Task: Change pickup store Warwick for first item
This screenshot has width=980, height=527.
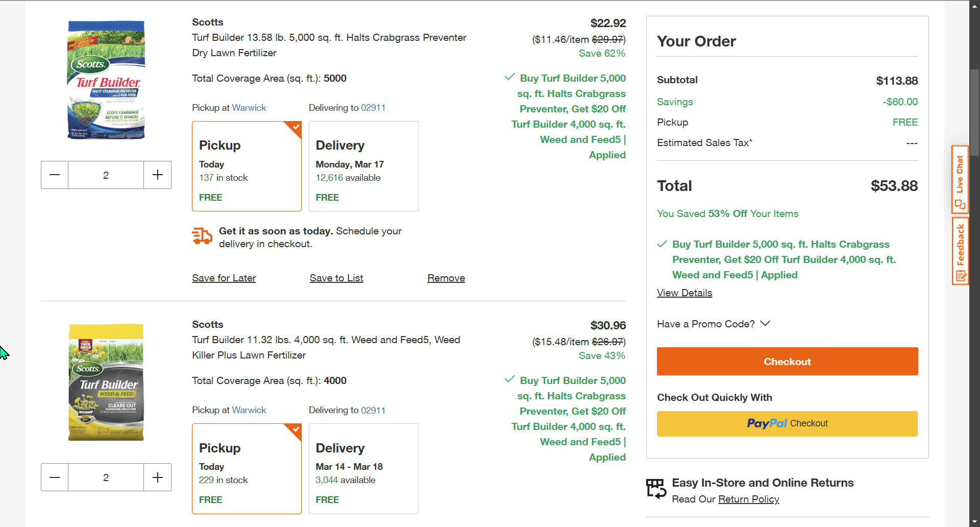Action: tap(249, 108)
